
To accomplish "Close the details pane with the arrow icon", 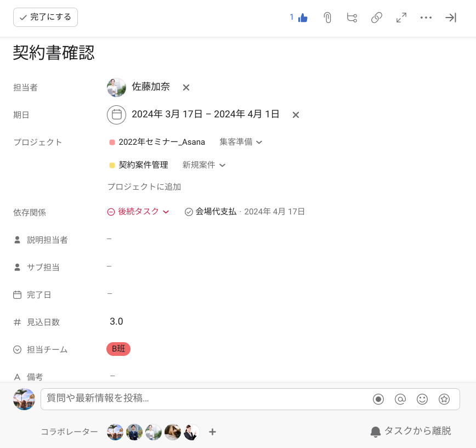I will [451, 18].
